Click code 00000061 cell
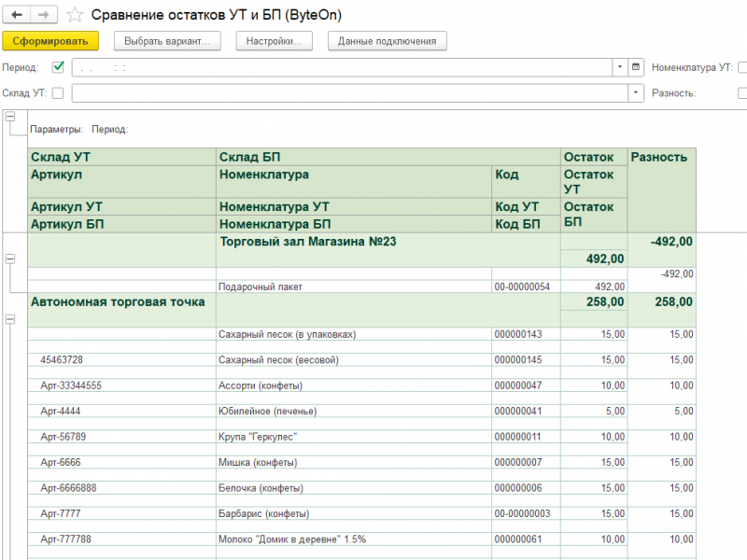The height and width of the screenshot is (560, 747). [526, 539]
